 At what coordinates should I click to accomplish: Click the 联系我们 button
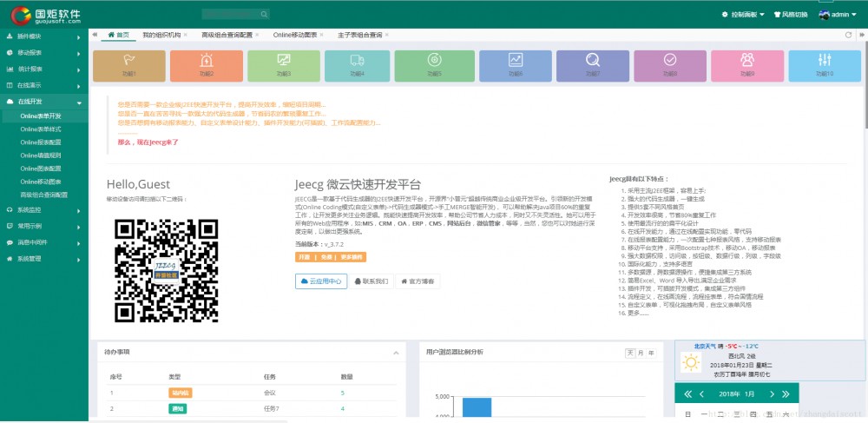(372, 281)
